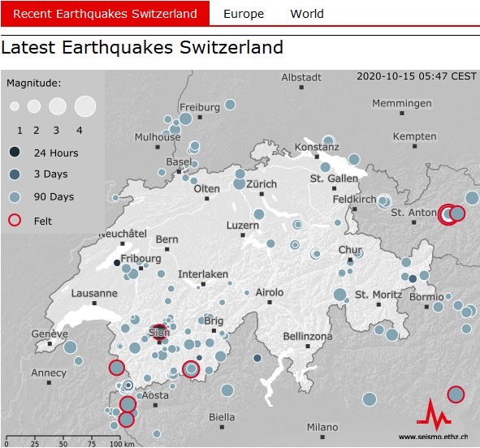Open the felt marker above the seismo logo
The width and height of the screenshot is (480, 448).
[x=456, y=394]
